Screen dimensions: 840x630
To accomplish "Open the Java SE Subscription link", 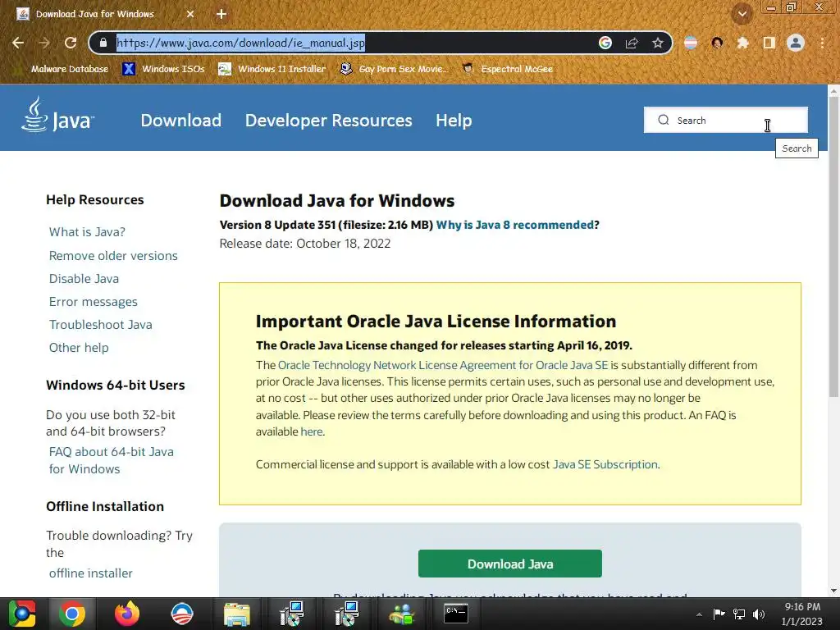I will coord(605,464).
